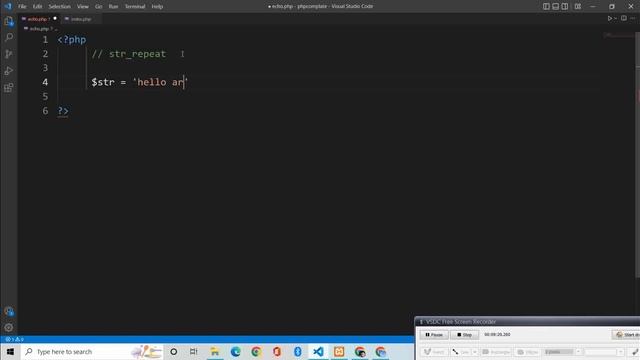640x360 pixels.
Task: Open the Customize Layout icon
Action: 578,6
